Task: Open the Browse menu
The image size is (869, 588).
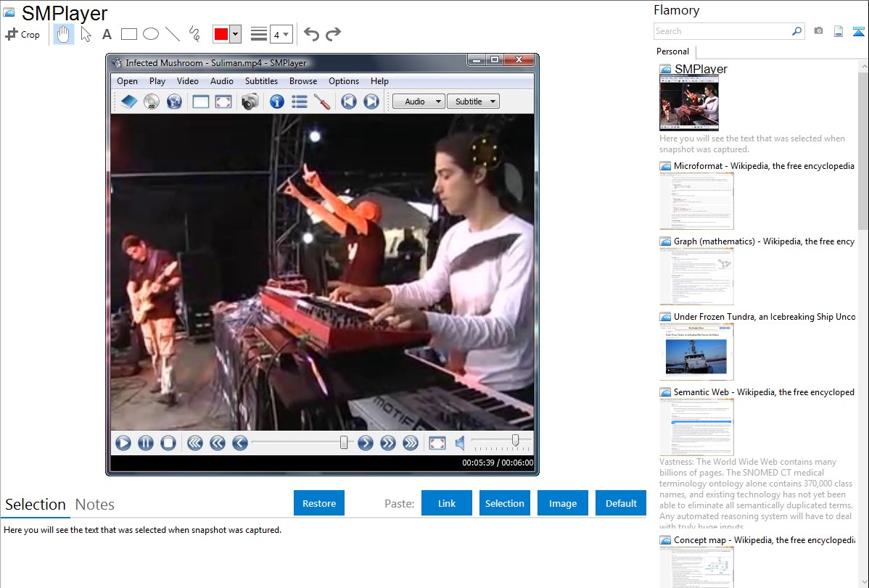Action: 303,81
